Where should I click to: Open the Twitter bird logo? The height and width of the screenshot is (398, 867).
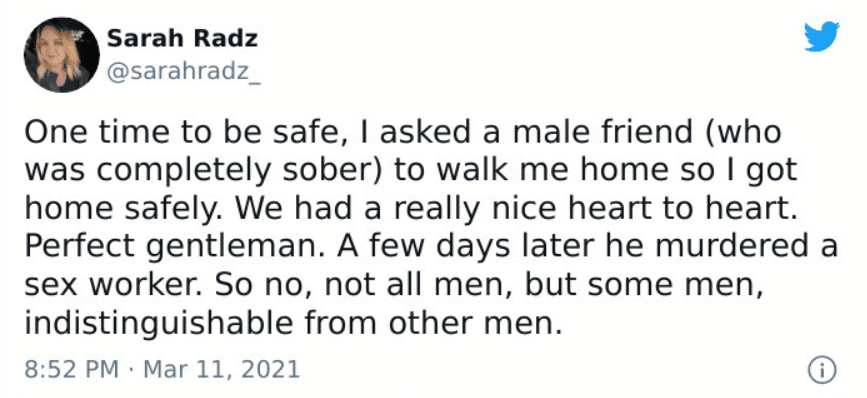[822, 36]
